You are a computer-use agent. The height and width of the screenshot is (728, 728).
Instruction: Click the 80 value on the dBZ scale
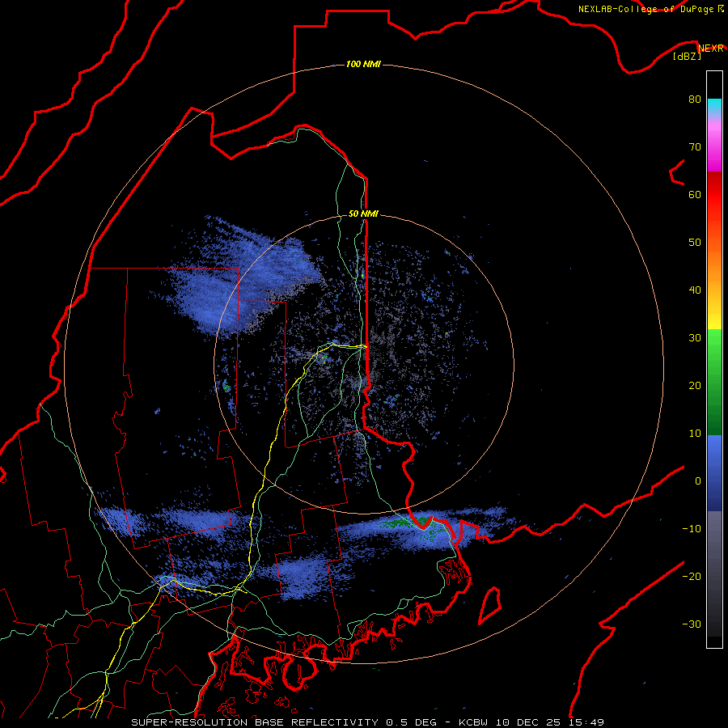click(x=695, y=99)
